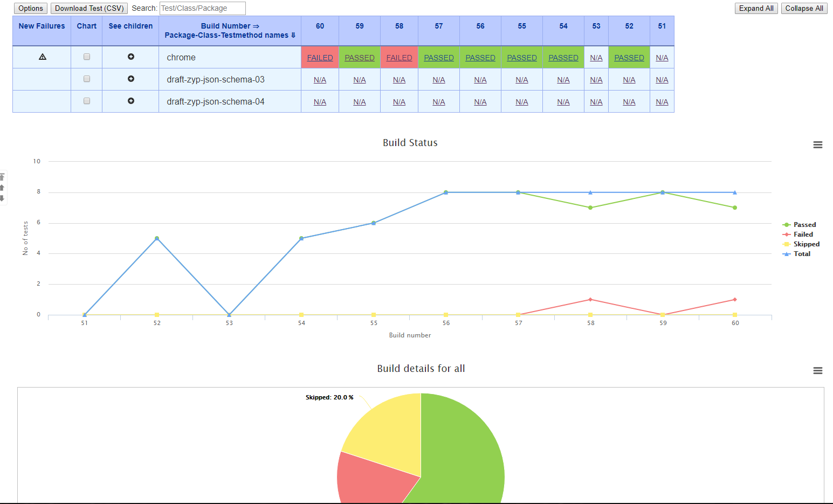This screenshot has width=833, height=504.
Task: Click the Failed data point at build 60
Action: [735, 300]
